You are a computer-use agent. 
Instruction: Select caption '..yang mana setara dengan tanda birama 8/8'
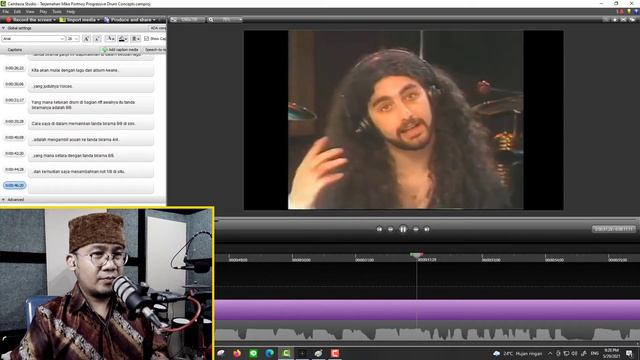click(91, 156)
